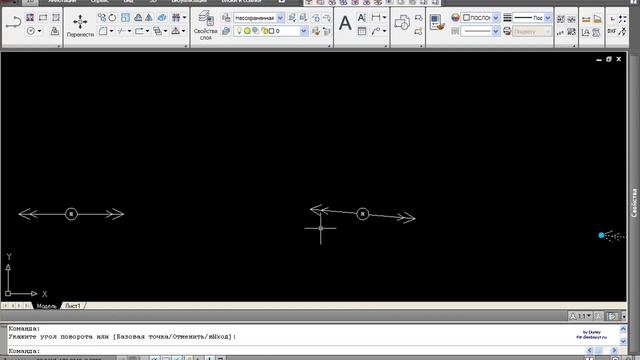The width and height of the screenshot is (640, 360).
Task: Toggle the layer freeze sun icon
Action: pyautogui.click(x=247, y=31)
